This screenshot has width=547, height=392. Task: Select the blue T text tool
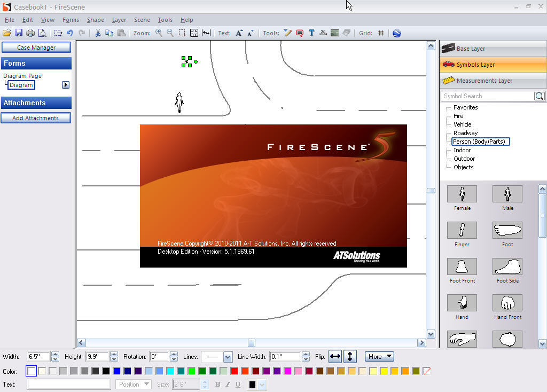coord(311,33)
